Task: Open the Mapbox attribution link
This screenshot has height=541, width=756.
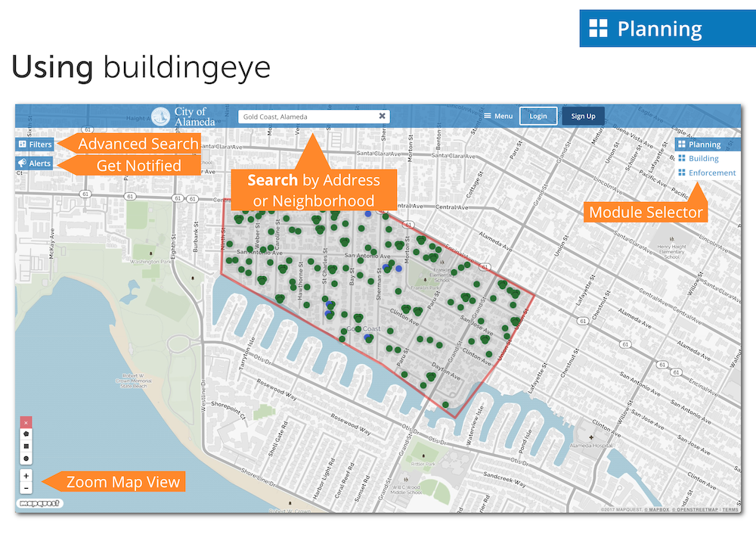Action: tap(658, 510)
